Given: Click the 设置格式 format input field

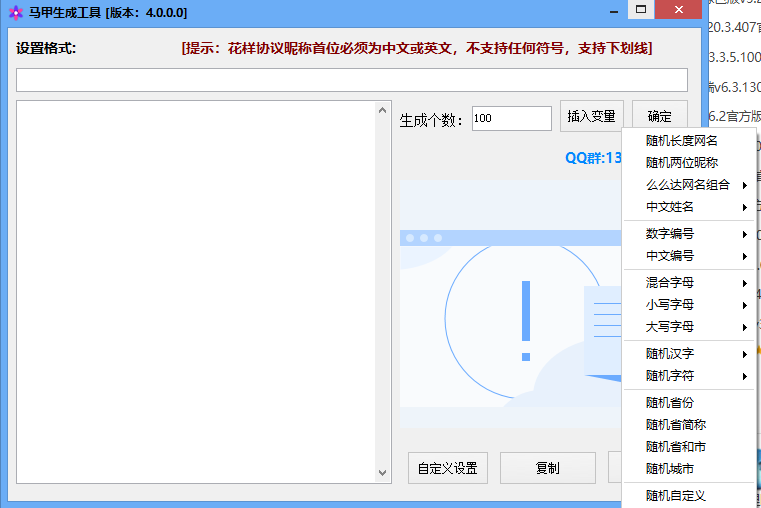Looking at the screenshot, I should (351, 80).
